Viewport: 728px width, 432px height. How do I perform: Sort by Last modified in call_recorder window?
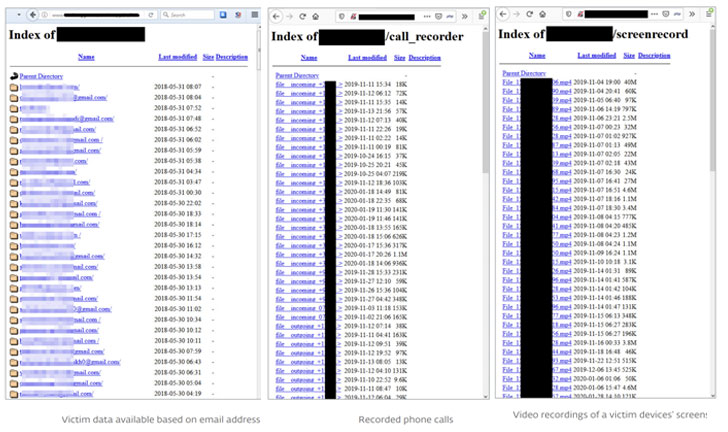[x=367, y=58]
